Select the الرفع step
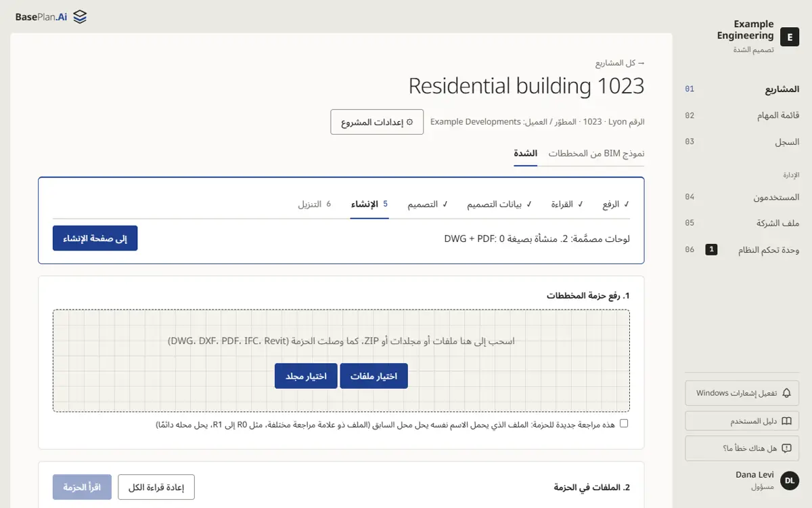The image size is (812, 508). [x=616, y=204]
